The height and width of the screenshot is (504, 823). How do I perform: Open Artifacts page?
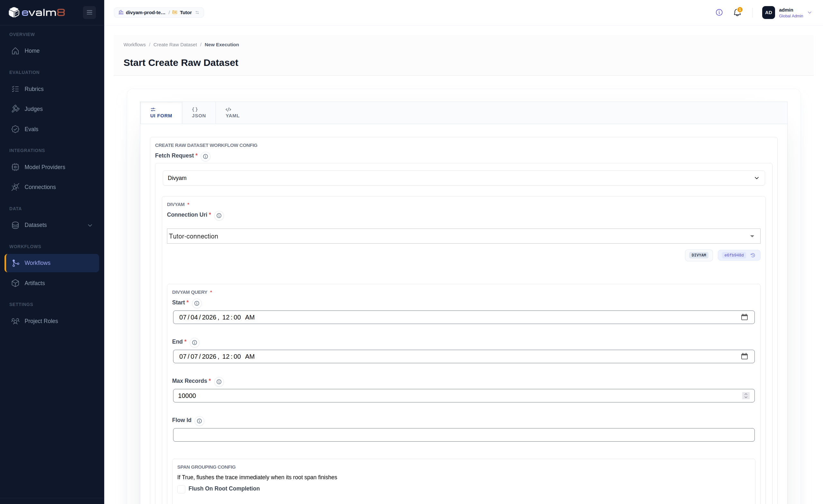52,283
